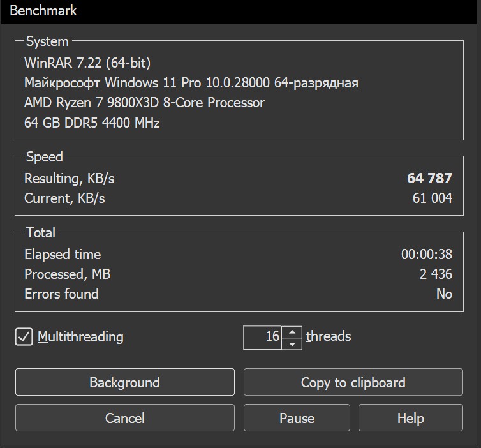Open Help for the benchmark
This screenshot has height=448, width=481.
pos(411,417)
